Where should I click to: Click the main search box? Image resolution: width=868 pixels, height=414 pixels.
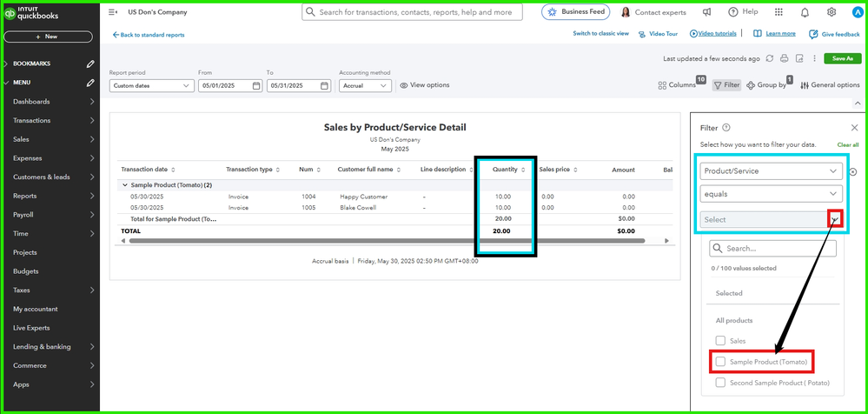click(x=412, y=12)
